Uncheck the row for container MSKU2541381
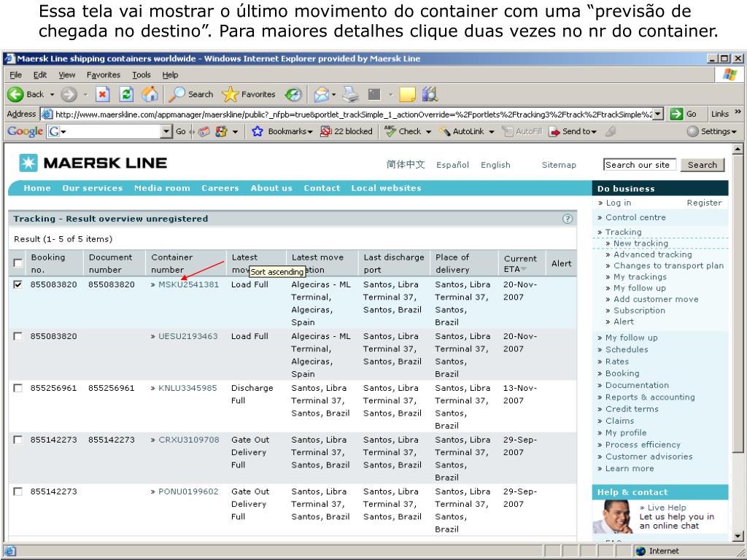 (18, 284)
